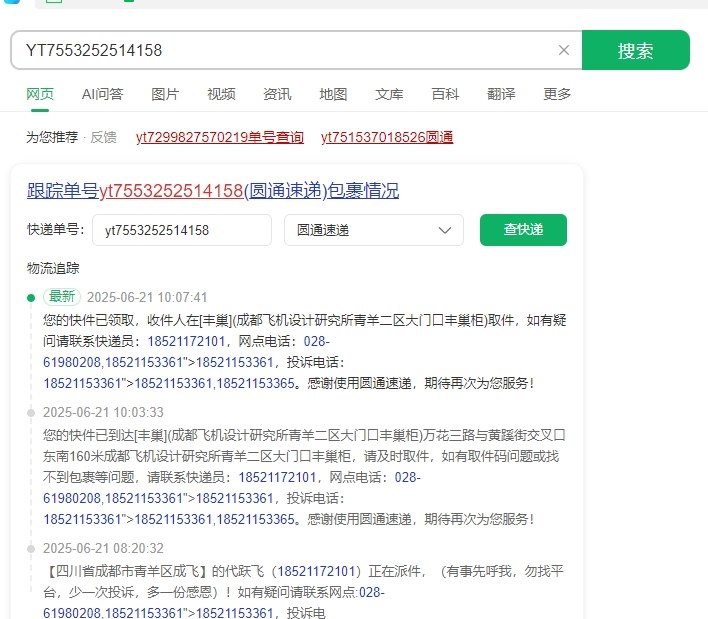The height and width of the screenshot is (619, 708).
Task: Click the 查快递 button
Action: (523, 230)
